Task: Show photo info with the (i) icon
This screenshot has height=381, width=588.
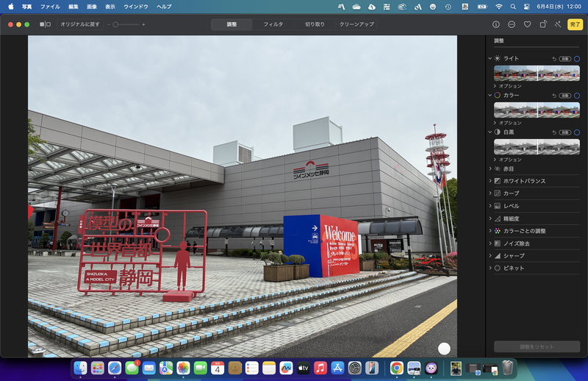Action: (x=495, y=24)
